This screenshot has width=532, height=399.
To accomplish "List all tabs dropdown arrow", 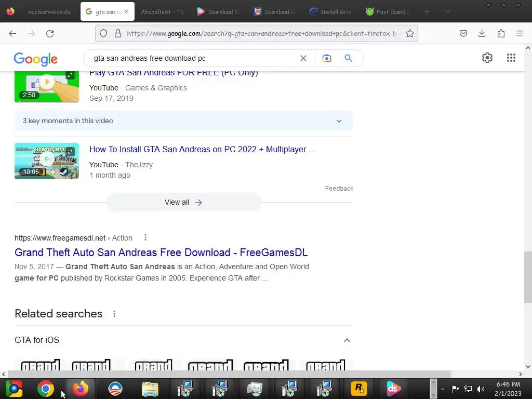I will coord(447,11).
